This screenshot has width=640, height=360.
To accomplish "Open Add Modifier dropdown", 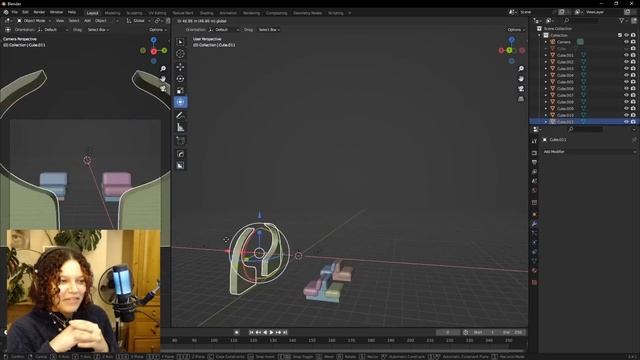I will click(x=589, y=151).
